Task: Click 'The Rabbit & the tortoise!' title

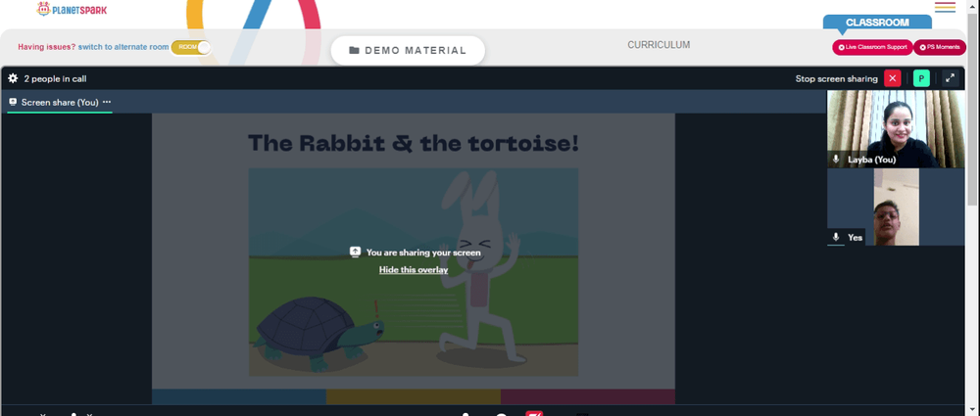Action: tap(414, 143)
